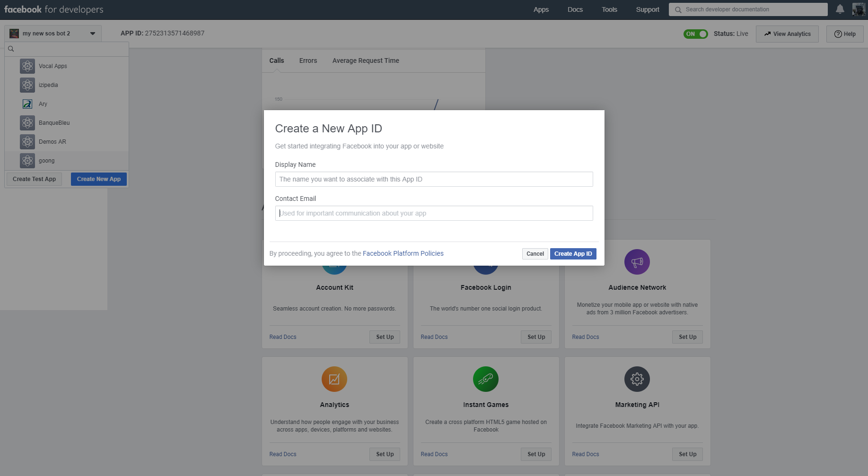Click the Vocal Apps app icon
This screenshot has height=476, width=868.
pyautogui.click(x=27, y=66)
